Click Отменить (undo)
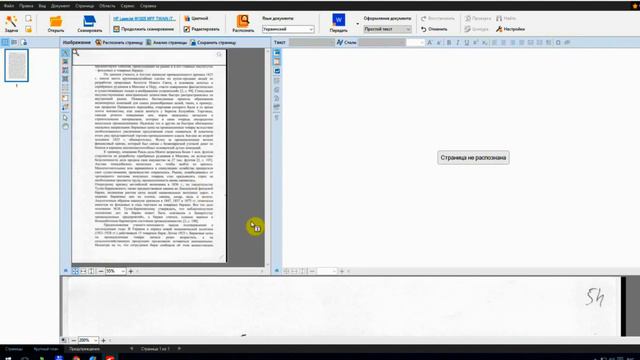Viewport: 640px width, 360px height. (434, 29)
